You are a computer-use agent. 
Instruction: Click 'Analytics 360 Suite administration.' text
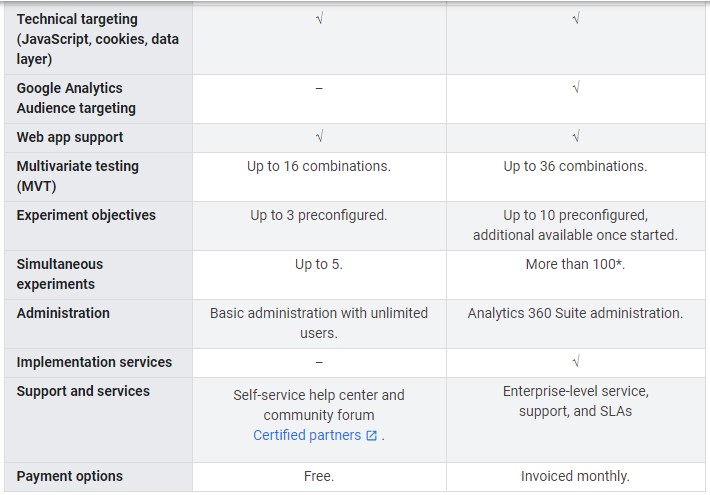(575, 313)
